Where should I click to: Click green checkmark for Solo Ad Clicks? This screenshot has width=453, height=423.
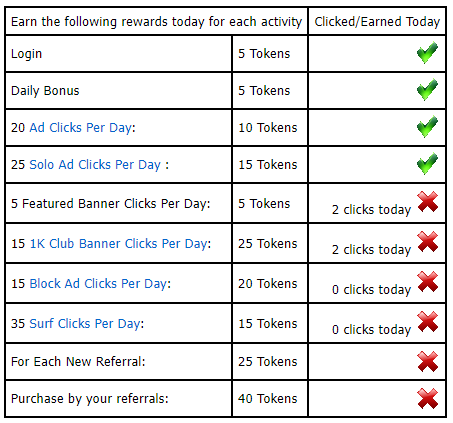click(x=427, y=164)
